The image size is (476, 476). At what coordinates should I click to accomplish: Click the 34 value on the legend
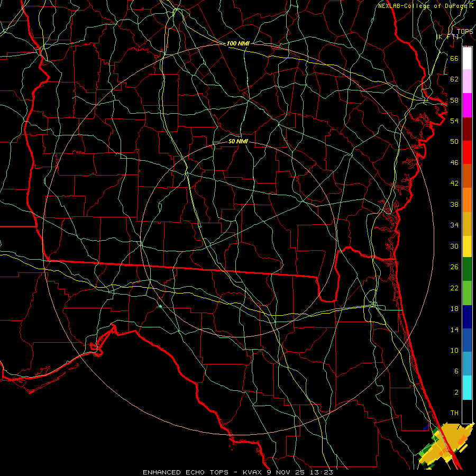[454, 225]
